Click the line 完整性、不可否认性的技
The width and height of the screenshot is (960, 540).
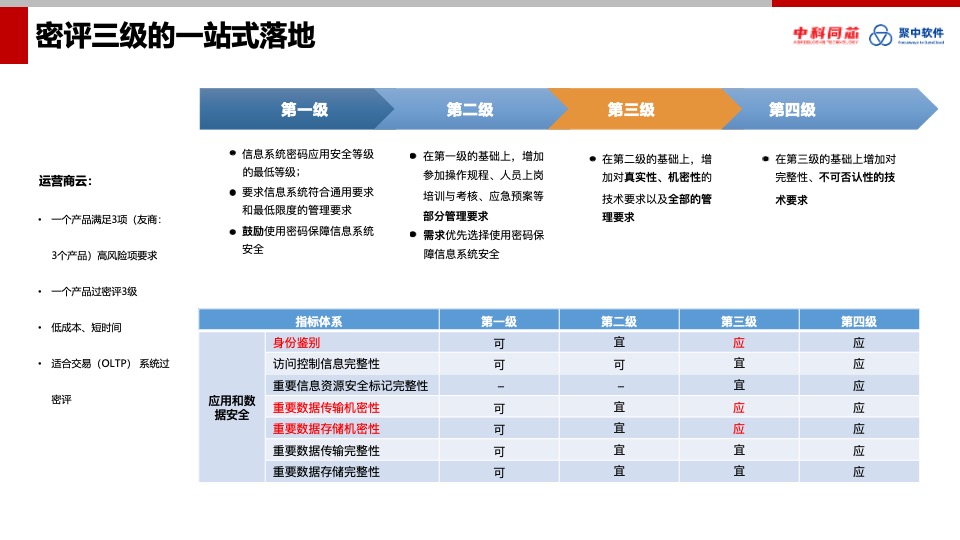[x=835, y=178]
